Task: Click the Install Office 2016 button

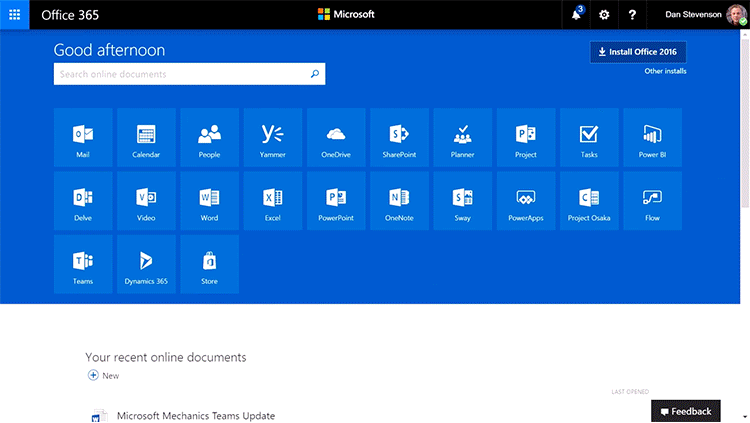Action: point(638,52)
